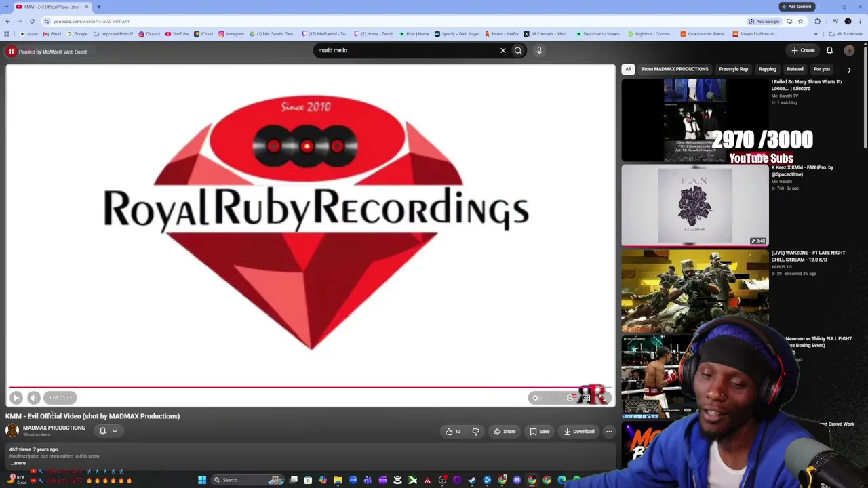Open Ask Gemini in the title bar
The width and height of the screenshot is (868, 488).
[796, 7]
